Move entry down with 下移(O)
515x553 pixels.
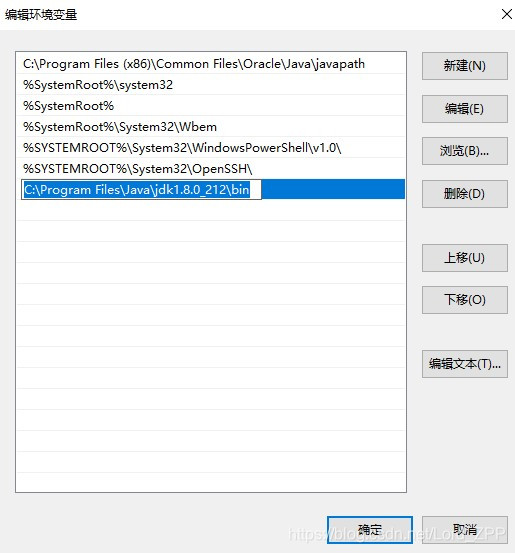click(x=465, y=300)
